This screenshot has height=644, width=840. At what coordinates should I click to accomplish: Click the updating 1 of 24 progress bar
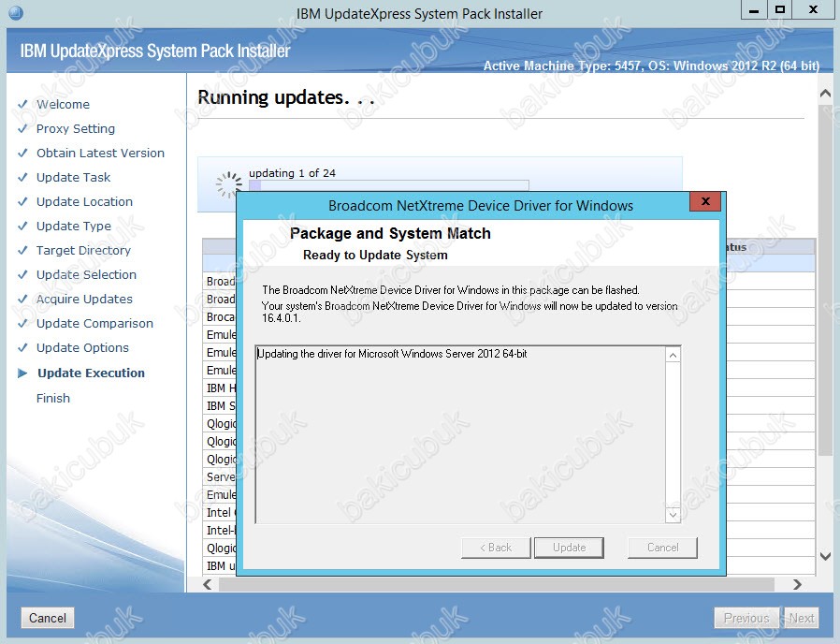tap(389, 185)
